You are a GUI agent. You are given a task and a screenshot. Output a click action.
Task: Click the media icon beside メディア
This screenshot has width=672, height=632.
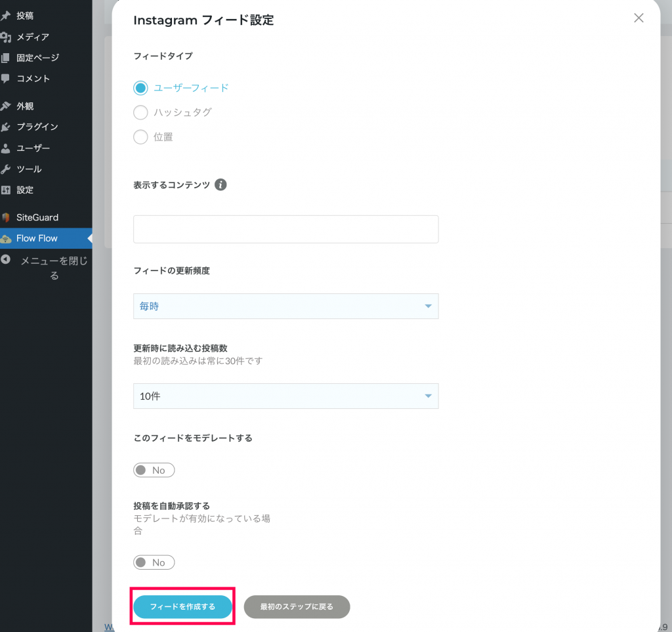click(x=5, y=37)
